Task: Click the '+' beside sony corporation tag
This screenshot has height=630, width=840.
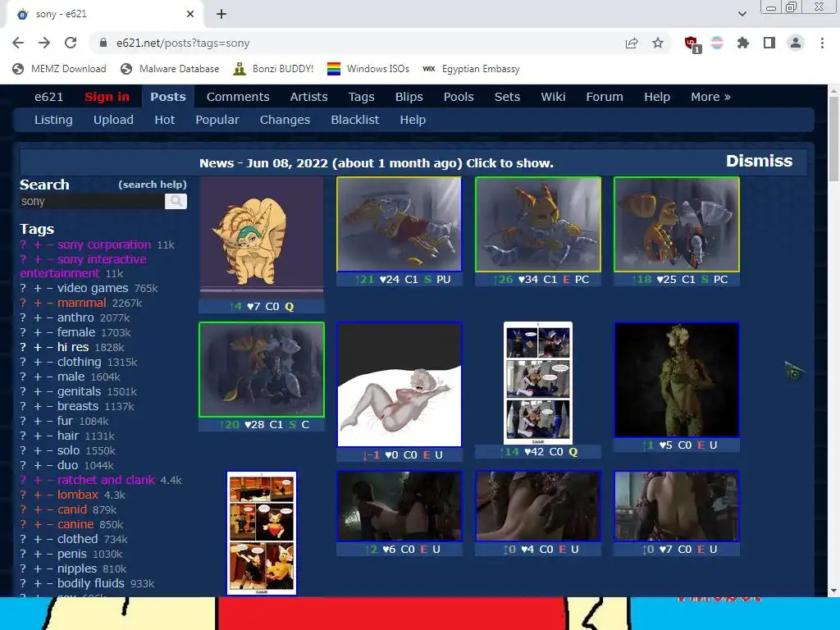Action: tap(38, 244)
